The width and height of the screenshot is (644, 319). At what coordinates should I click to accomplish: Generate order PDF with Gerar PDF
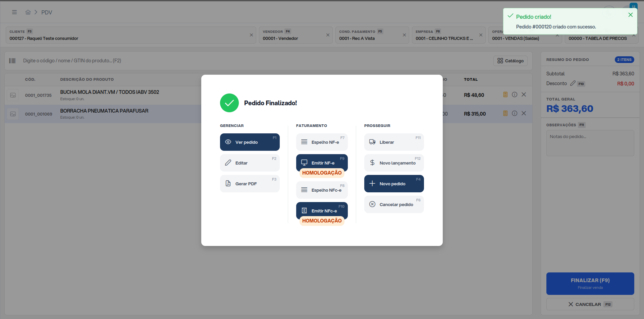250,184
